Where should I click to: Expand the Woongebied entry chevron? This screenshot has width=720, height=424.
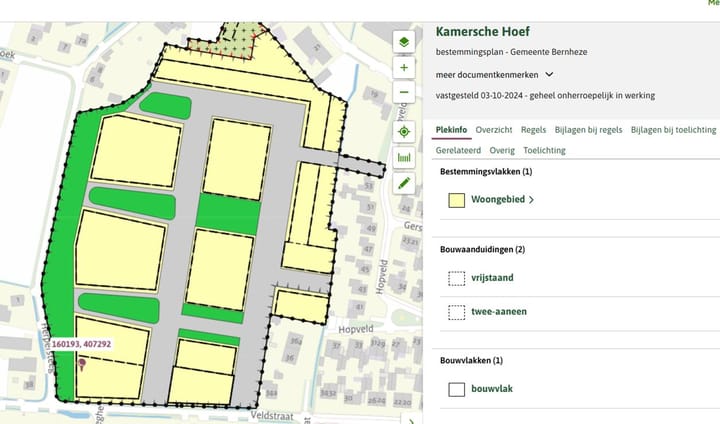point(531,200)
